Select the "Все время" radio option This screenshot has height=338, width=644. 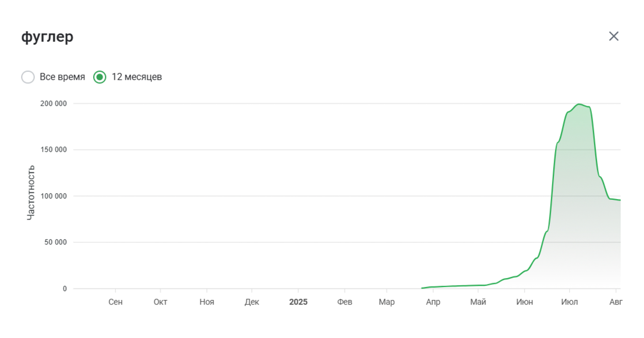(28, 77)
